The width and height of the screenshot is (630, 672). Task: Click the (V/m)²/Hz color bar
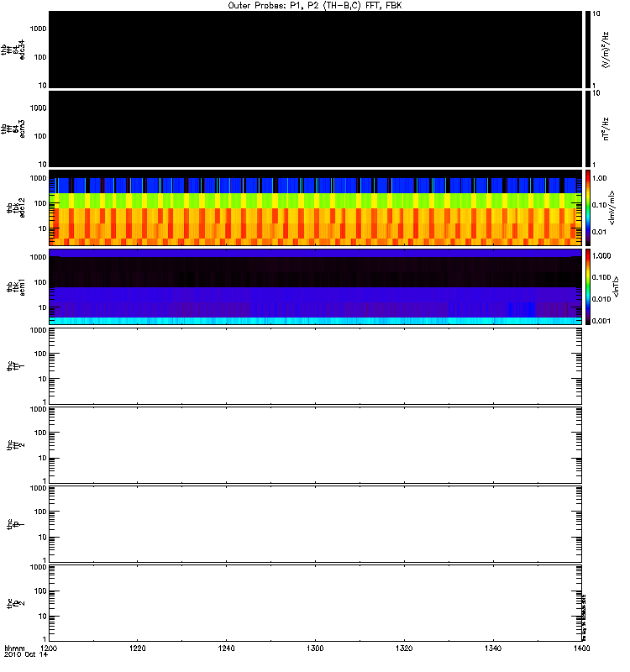point(588,50)
